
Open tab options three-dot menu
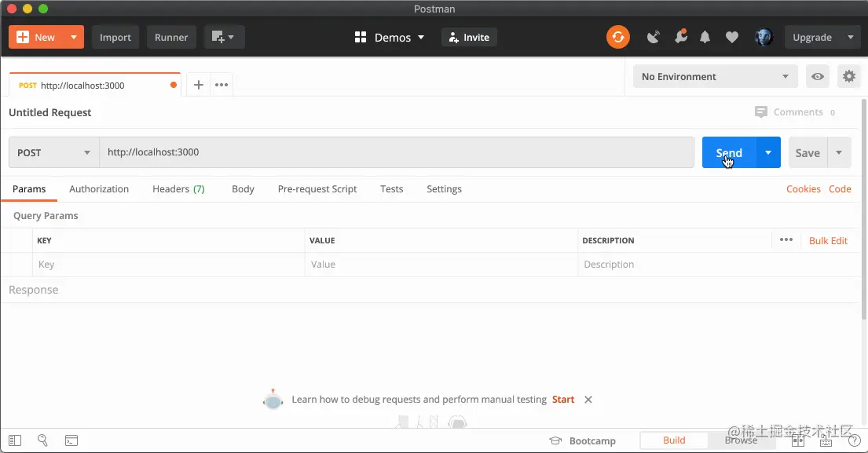click(x=222, y=85)
